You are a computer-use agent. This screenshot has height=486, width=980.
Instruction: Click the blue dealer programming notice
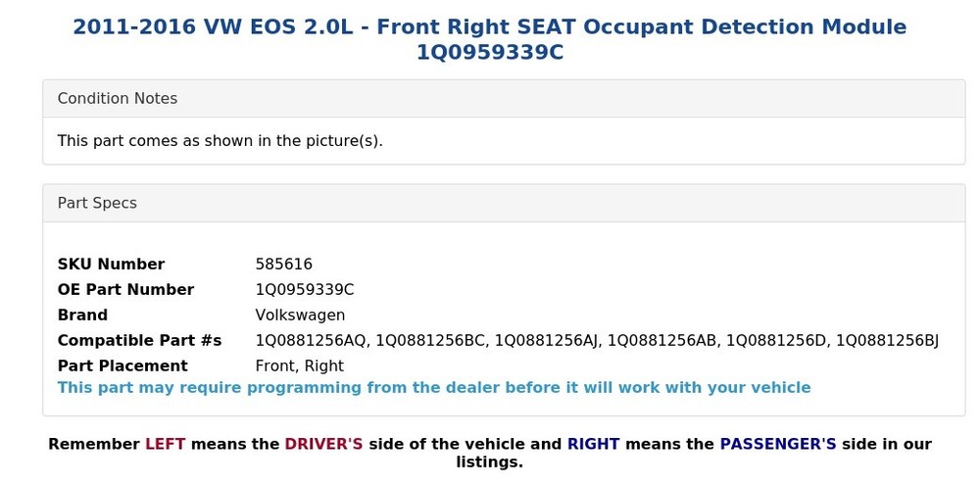(x=434, y=388)
